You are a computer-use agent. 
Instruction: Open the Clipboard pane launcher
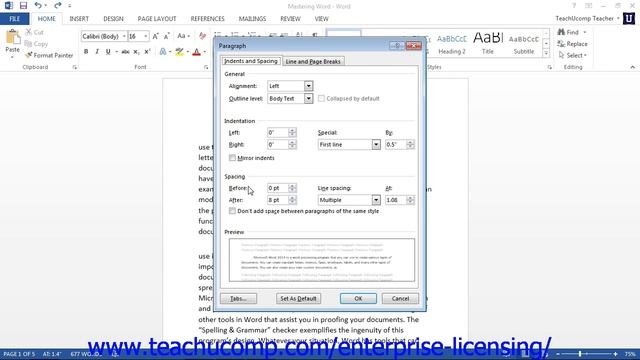pos(75,67)
